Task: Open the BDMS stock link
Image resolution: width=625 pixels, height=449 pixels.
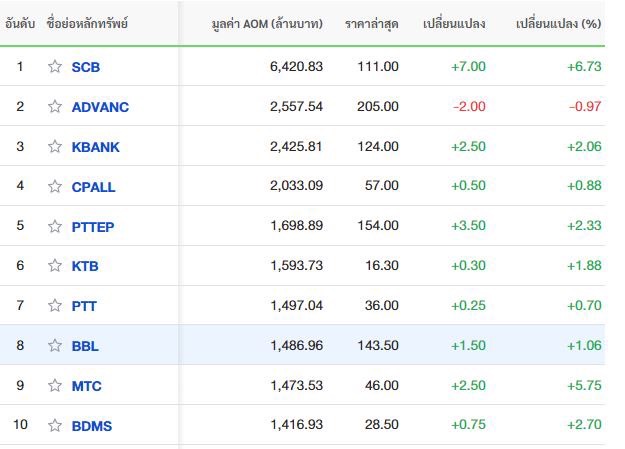Action: click(92, 426)
